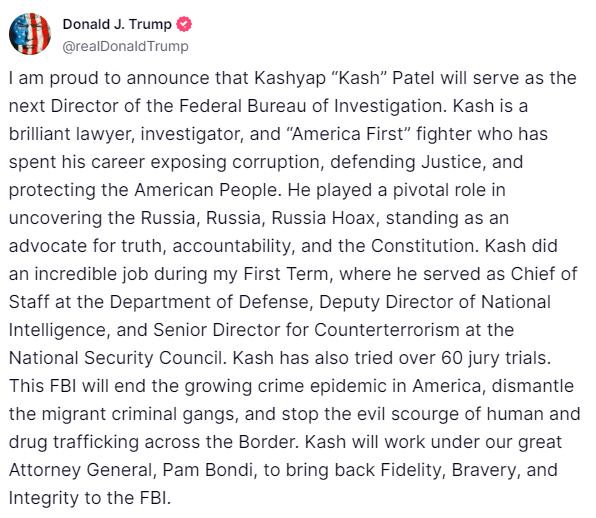Viewport: 596px width, 518px height.
Task: Click the phrase "60 jury trials"
Action: [x=494, y=358]
